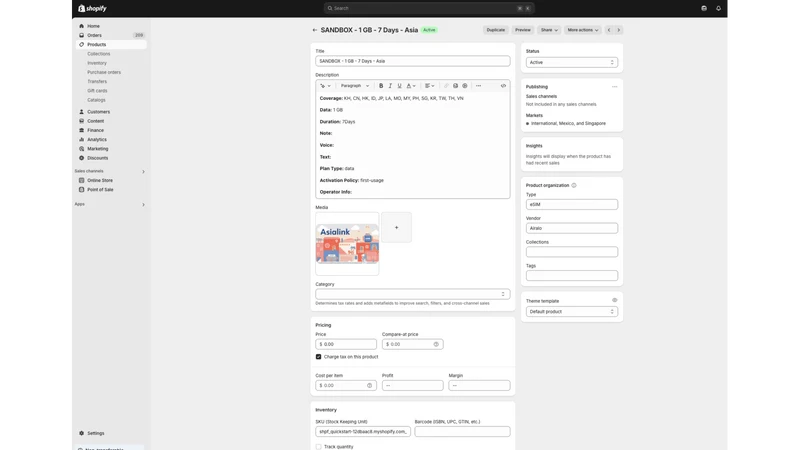Open Orders in the sidebar
Screen dimensions: 800x450
pos(111,35)
